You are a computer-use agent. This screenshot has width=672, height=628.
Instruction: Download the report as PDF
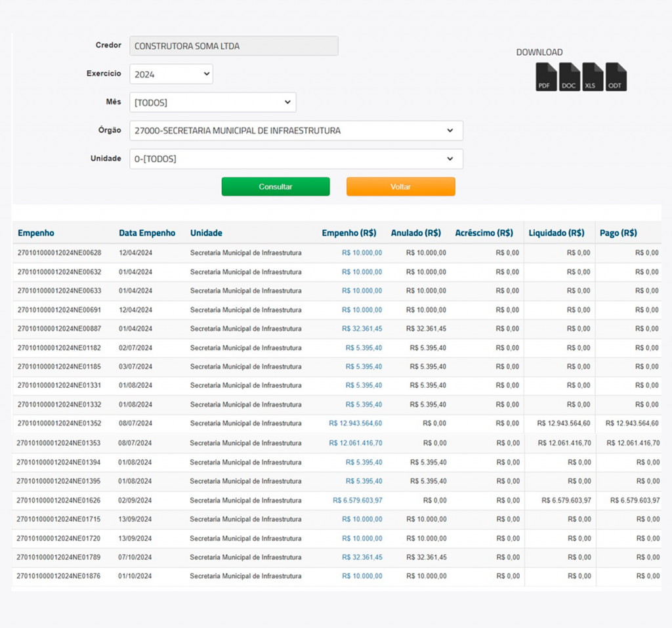pyautogui.click(x=547, y=77)
